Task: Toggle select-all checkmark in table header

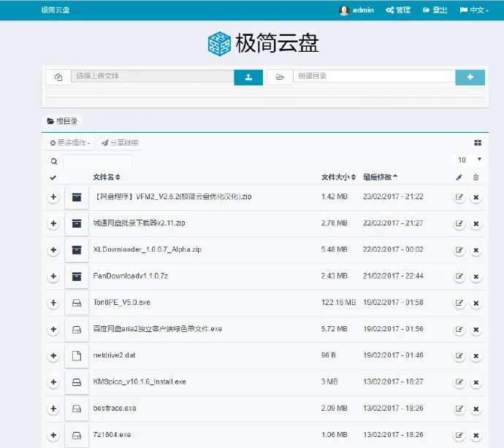Action: pos(53,177)
